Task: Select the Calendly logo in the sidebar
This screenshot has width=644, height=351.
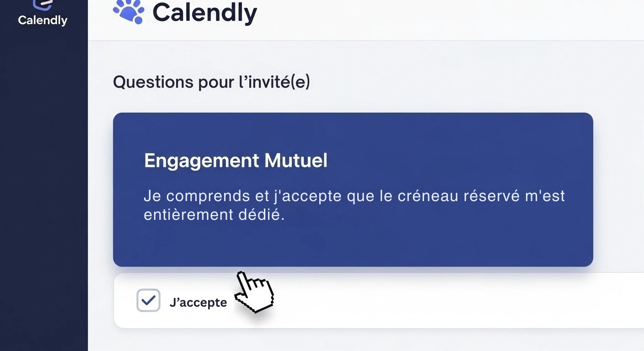Action: [43, 12]
